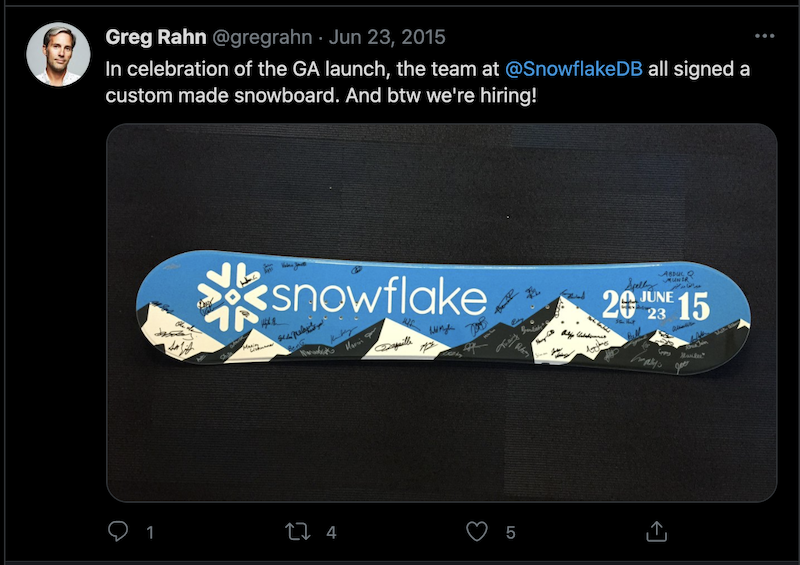The height and width of the screenshot is (565, 800).
Task: Open the share upload arrow icon
Action: click(657, 531)
